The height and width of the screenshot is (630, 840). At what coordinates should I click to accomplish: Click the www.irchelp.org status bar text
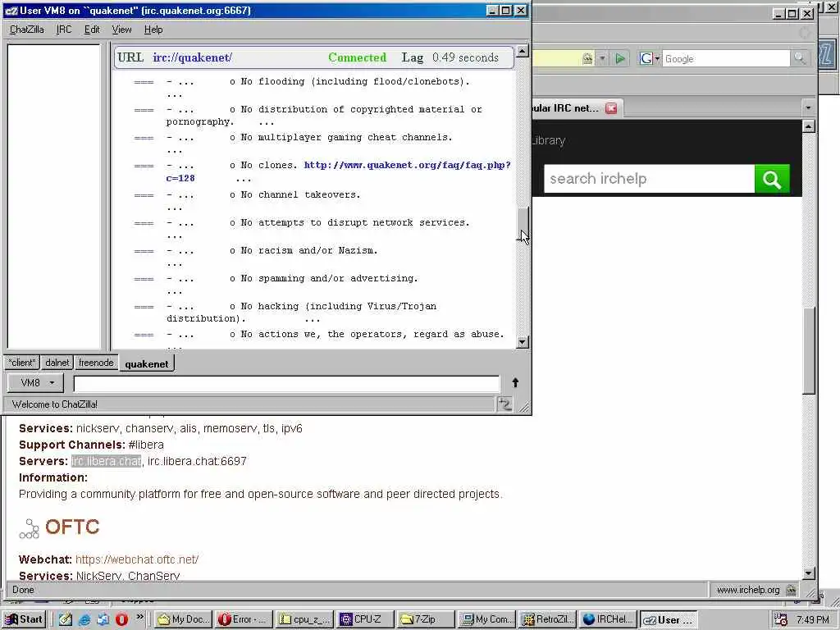(x=748, y=590)
